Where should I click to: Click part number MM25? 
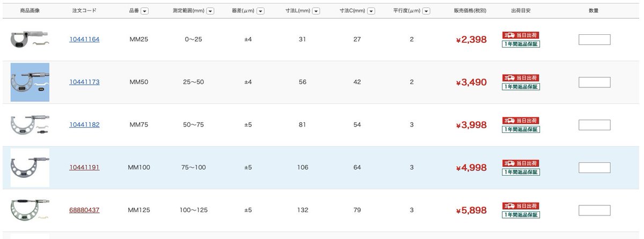(139, 40)
